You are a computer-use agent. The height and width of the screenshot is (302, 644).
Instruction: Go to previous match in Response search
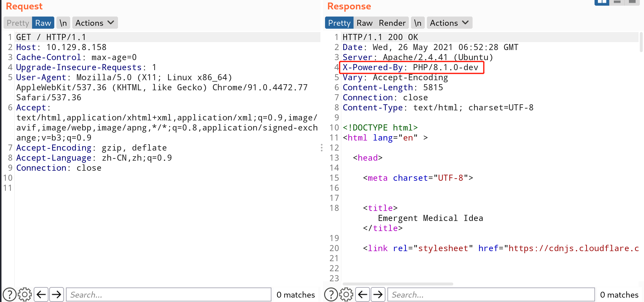(363, 294)
